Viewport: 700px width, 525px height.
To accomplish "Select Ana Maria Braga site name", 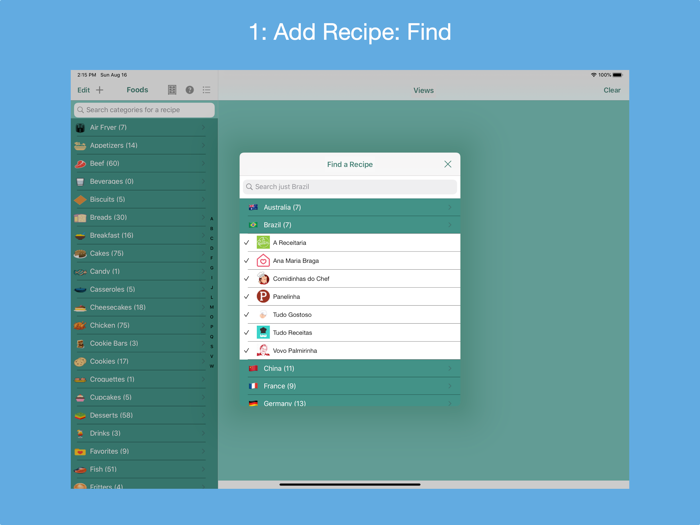I will (x=296, y=261).
